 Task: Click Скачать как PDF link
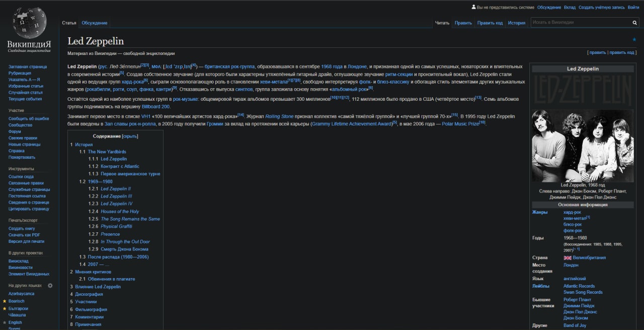click(x=24, y=235)
